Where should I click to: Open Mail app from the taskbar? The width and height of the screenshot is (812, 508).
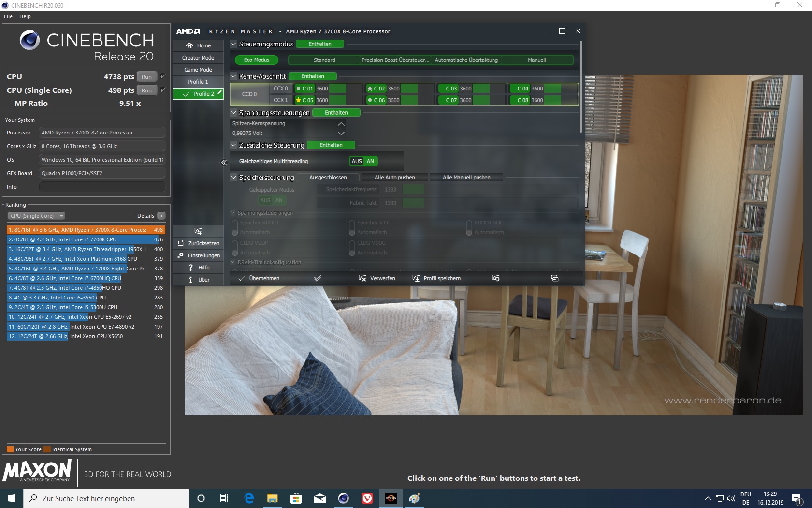pyautogui.click(x=319, y=498)
